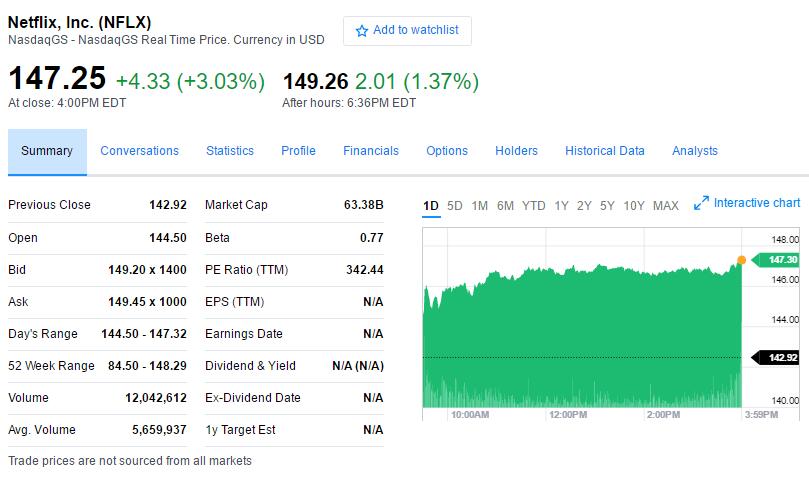Viewport: 809px width, 480px height.
Task: Add Netflix to watchlist
Action: [407, 31]
